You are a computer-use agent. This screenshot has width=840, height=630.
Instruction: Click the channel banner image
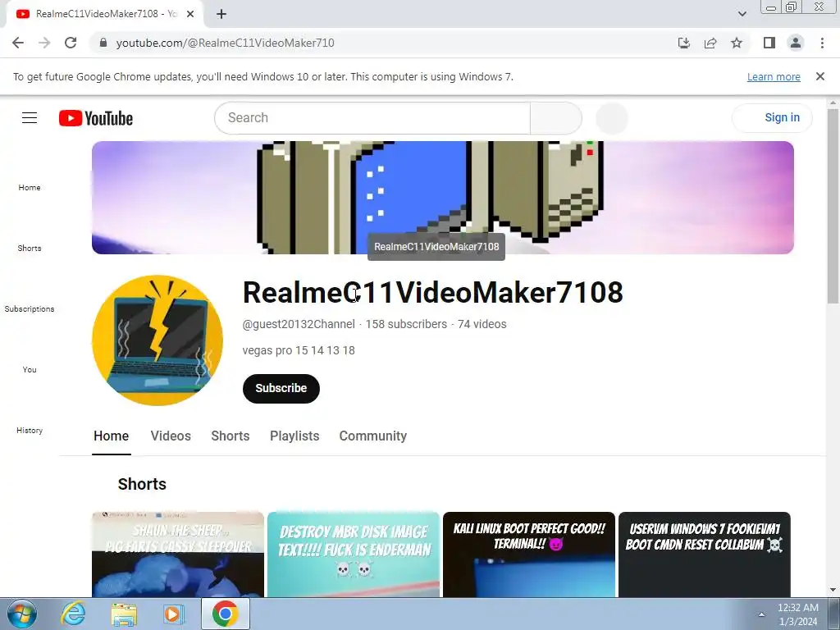(x=442, y=198)
